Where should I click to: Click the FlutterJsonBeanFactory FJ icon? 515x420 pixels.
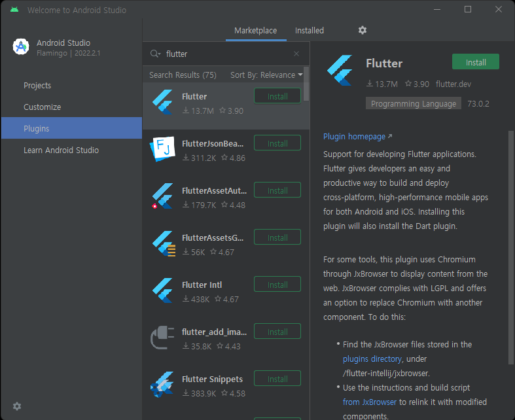point(162,149)
